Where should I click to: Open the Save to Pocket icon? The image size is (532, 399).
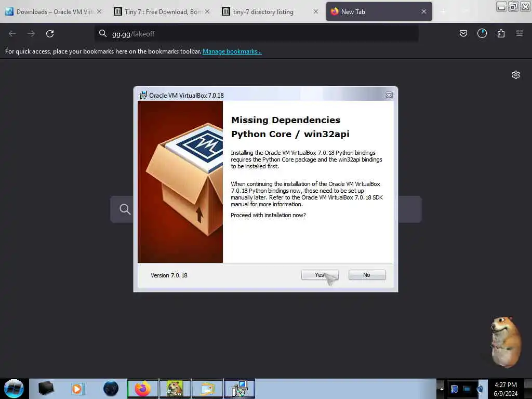pos(463,33)
